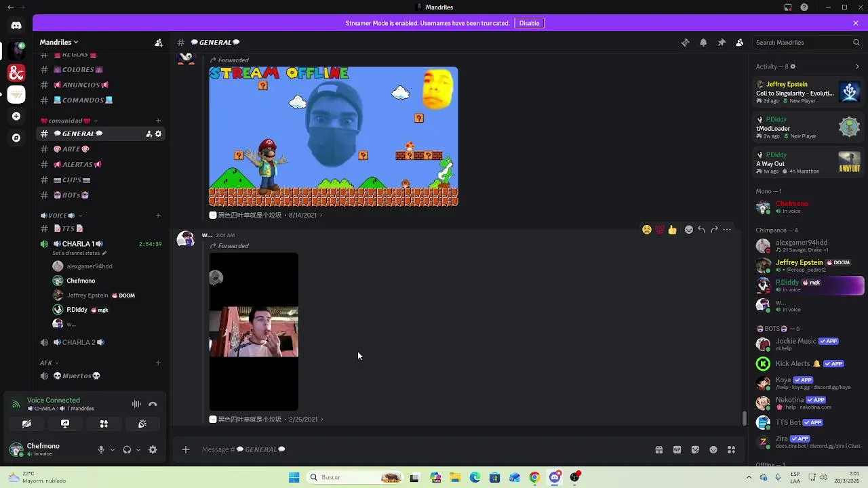Open the soundboard button
868x488 pixels.
pyautogui.click(x=142, y=424)
